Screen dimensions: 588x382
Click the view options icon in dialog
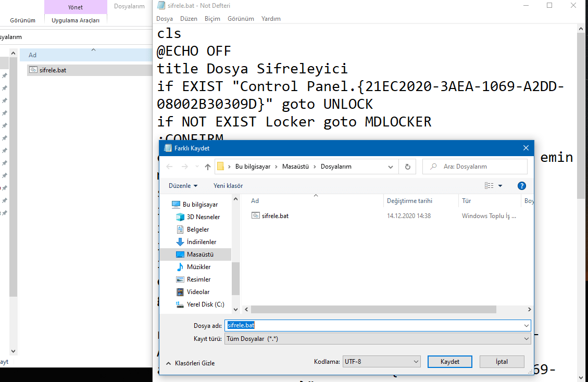pyautogui.click(x=489, y=186)
